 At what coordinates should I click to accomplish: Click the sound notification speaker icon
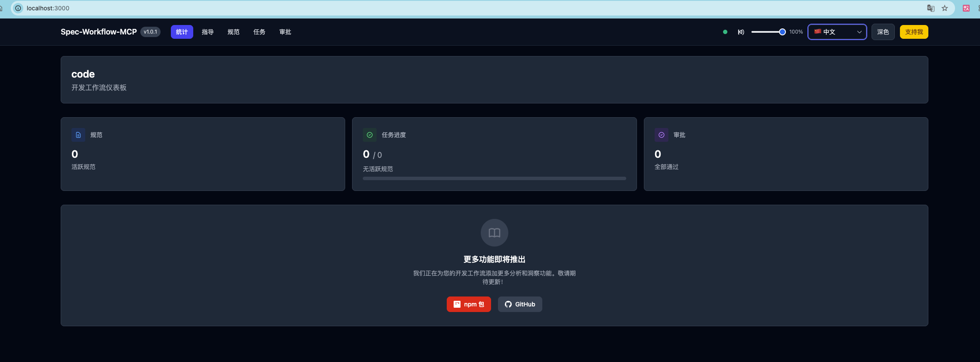click(x=741, y=32)
